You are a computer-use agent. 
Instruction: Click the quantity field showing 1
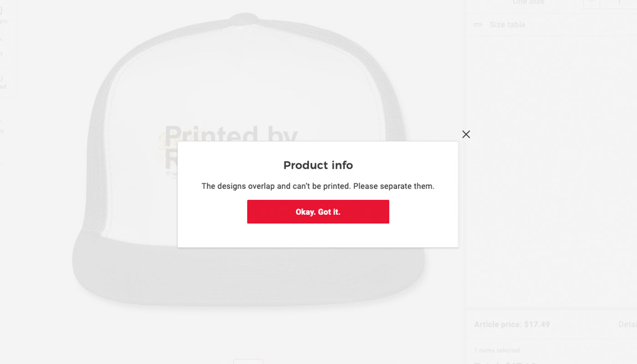(x=619, y=2)
